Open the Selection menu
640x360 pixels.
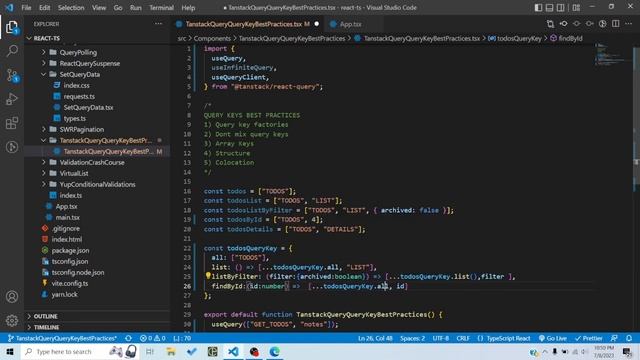pyautogui.click(x=71, y=7)
